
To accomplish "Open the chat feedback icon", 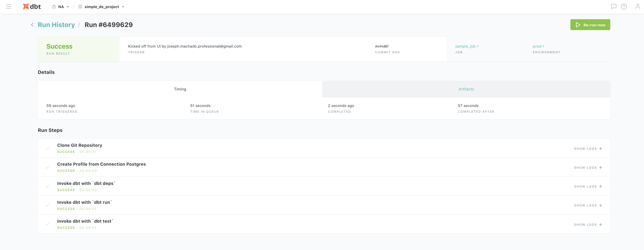I will (x=613, y=7).
